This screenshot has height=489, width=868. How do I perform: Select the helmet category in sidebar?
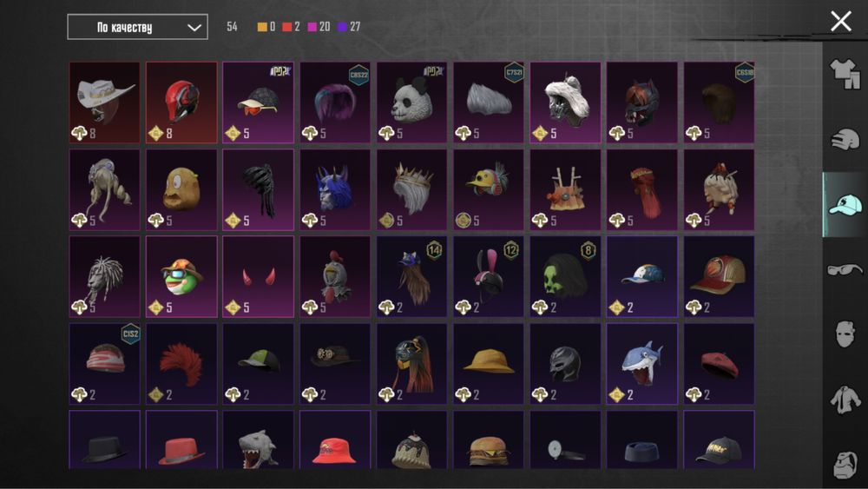(x=845, y=139)
